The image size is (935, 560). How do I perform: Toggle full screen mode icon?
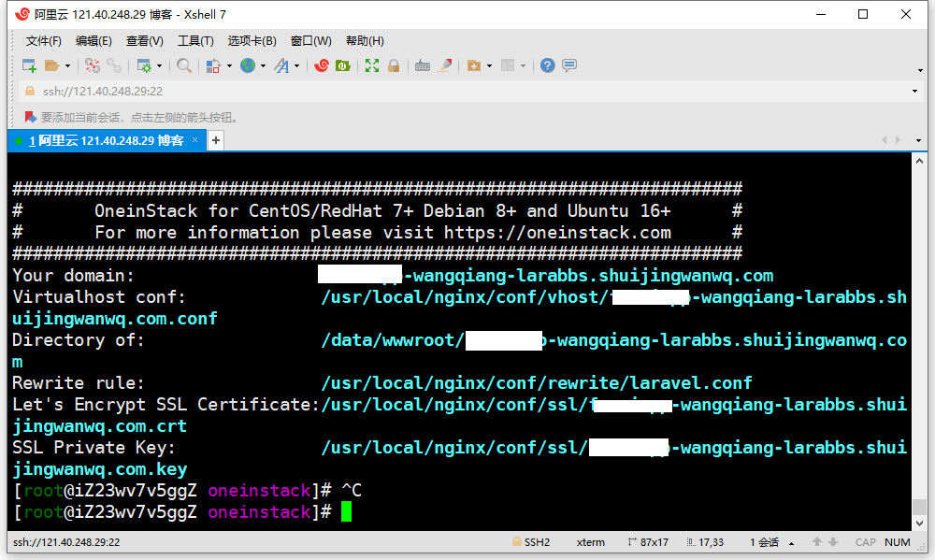(372, 65)
